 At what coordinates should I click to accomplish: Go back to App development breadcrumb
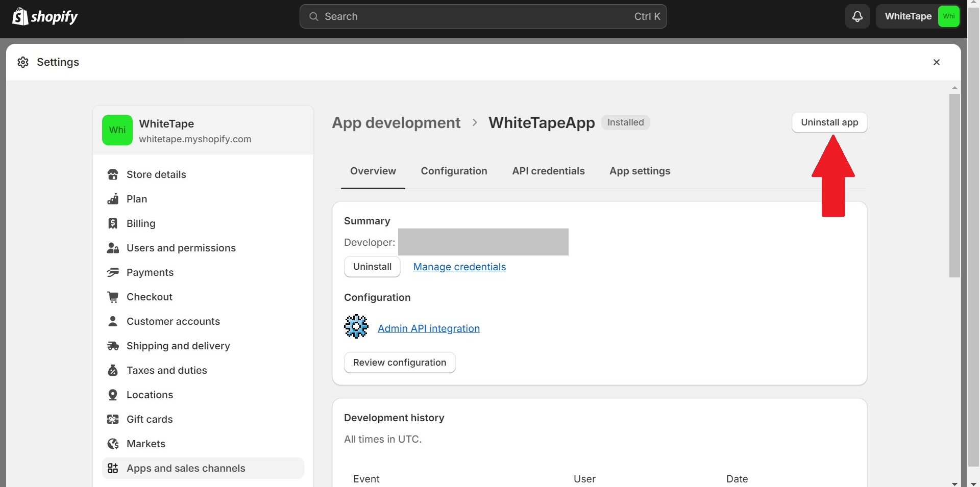click(x=396, y=123)
